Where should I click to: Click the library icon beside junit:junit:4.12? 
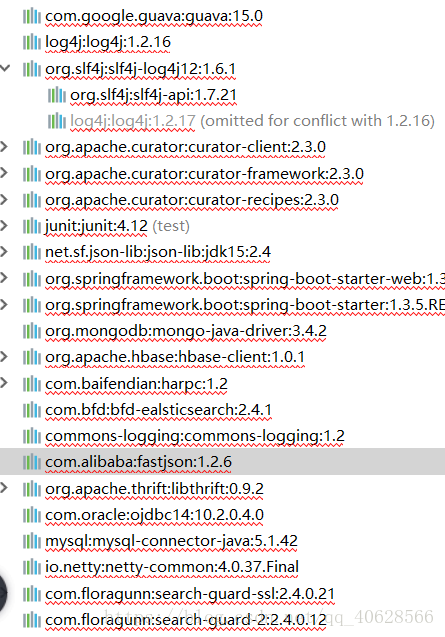tap(32, 226)
